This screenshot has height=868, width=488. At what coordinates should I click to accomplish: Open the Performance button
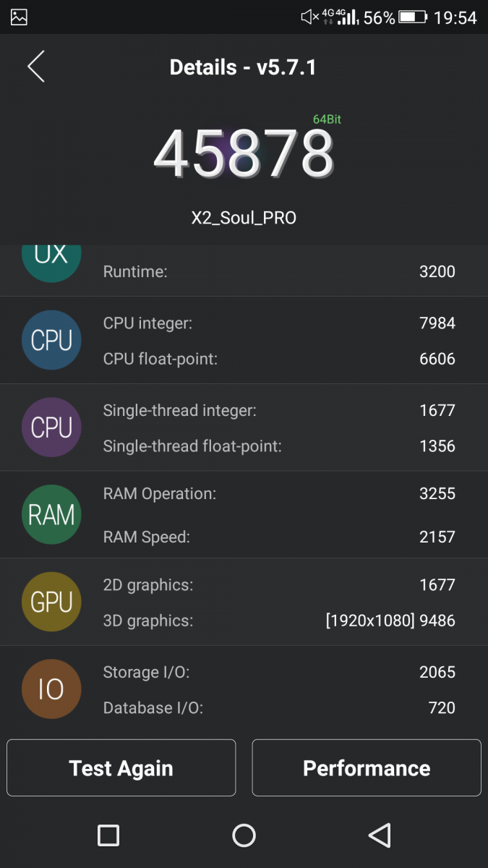pyautogui.click(x=367, y=767)
